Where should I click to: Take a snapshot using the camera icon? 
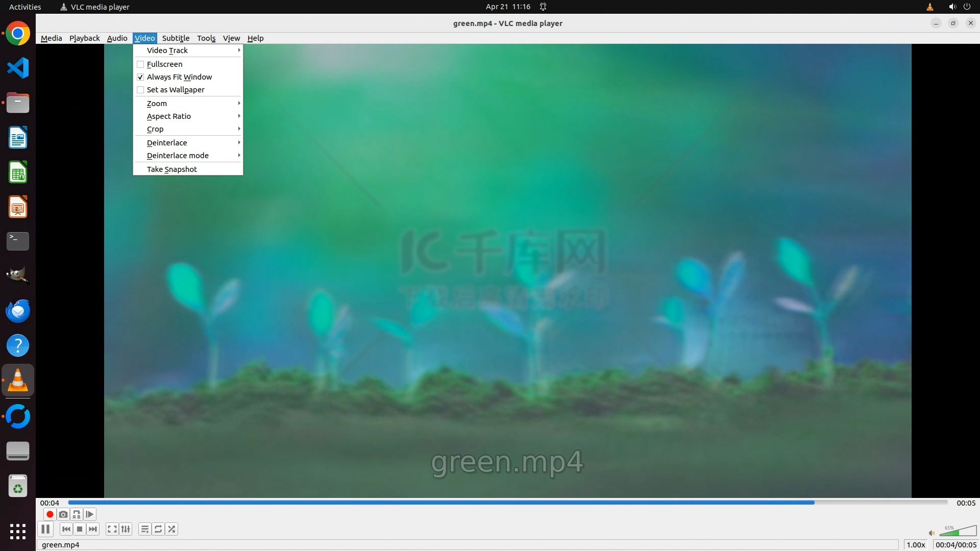click(x=63, y=514)
